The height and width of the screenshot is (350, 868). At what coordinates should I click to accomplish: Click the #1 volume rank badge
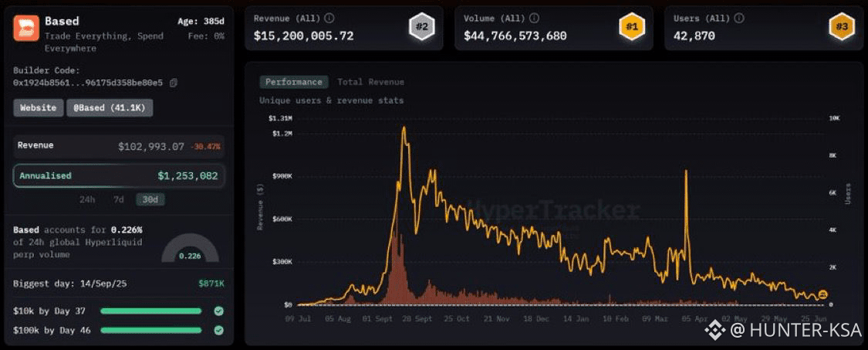click(x=630, y=26)
